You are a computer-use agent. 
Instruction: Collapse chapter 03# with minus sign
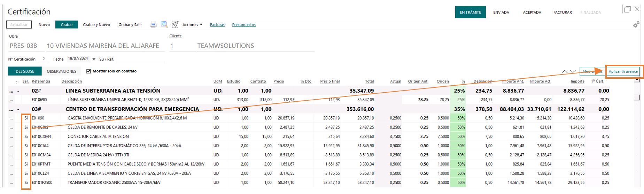(18, 109)
